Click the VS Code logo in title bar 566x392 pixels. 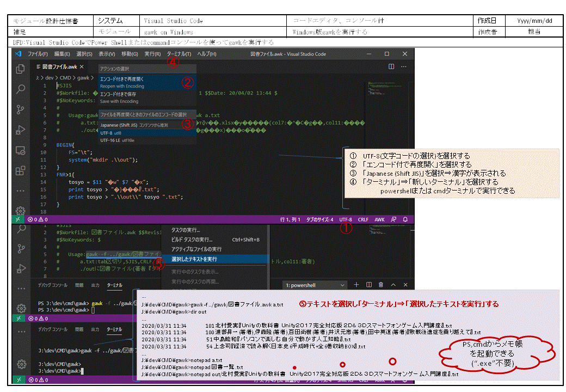pyautogui.click(x=18, y=54)
